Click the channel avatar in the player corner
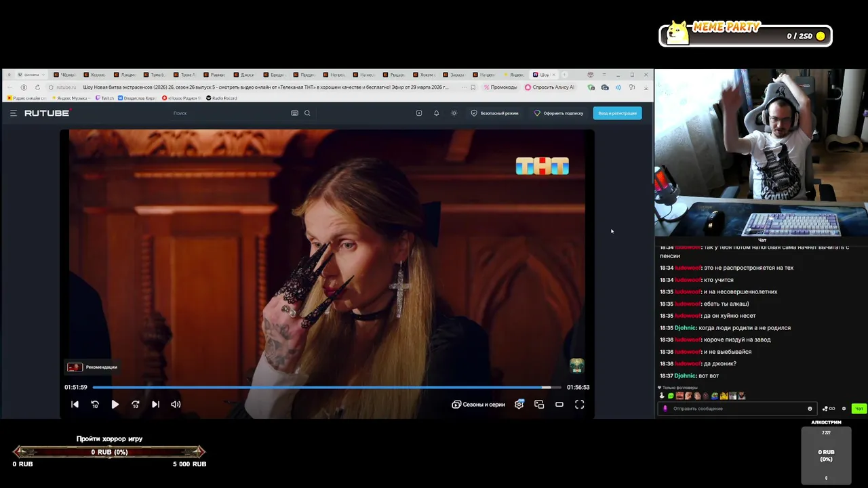This screenshot has height=488, width=868. [577, 366]
